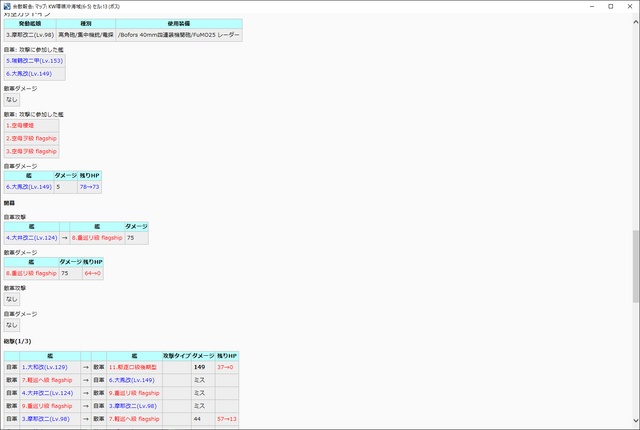
Task: Select 6.大鳳改(Lv.149) in the friendly attackers list
Action: 35,74
